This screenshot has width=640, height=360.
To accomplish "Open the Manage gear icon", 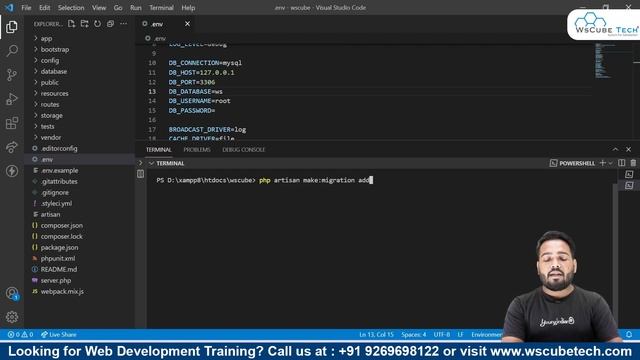I will [x=12, y=317].
